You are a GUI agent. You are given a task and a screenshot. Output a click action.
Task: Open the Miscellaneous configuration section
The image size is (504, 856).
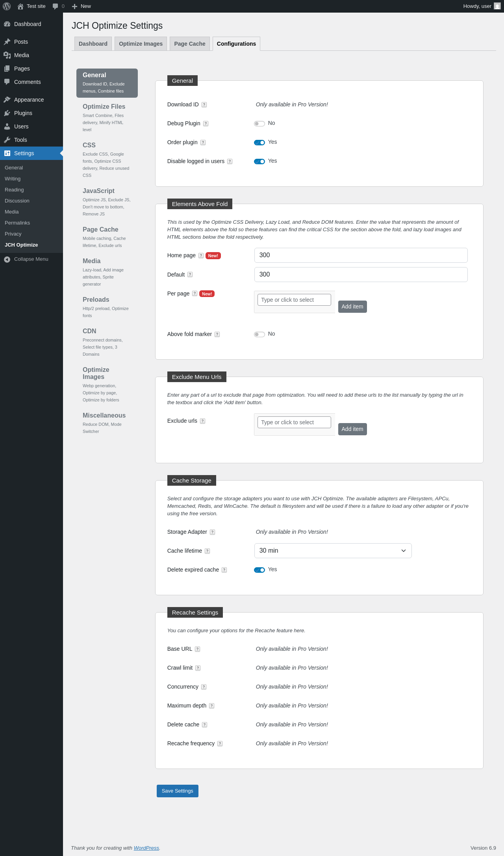click(x=107, y=423)
